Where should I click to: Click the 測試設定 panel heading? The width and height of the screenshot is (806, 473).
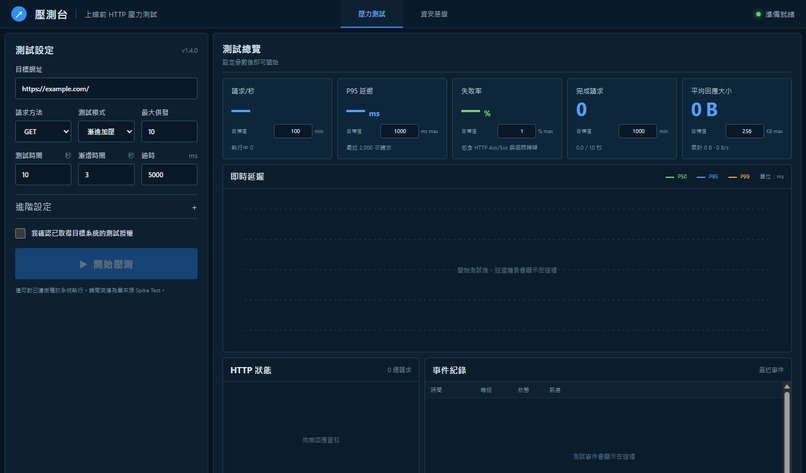(x=34, y=50)
